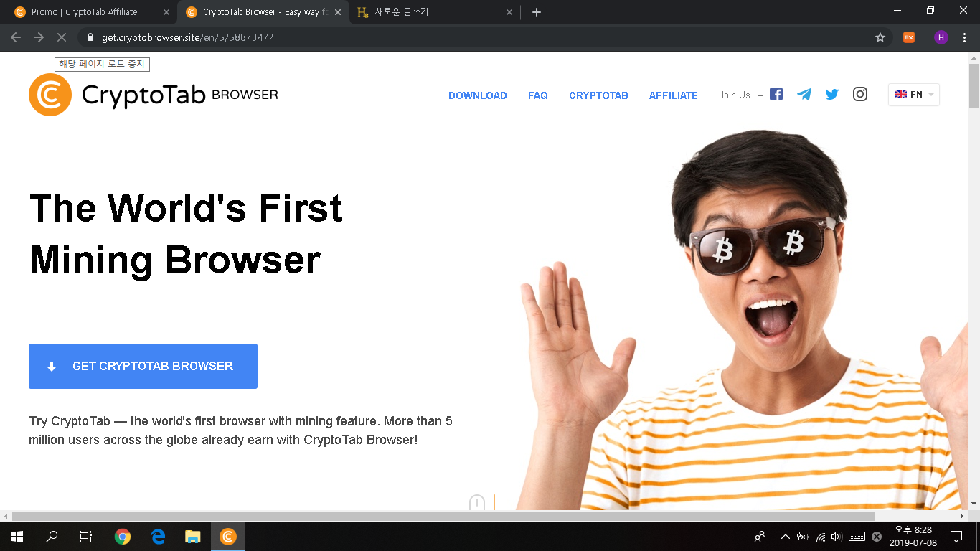
Task: View site information via padlock icon
Action: 90,37
